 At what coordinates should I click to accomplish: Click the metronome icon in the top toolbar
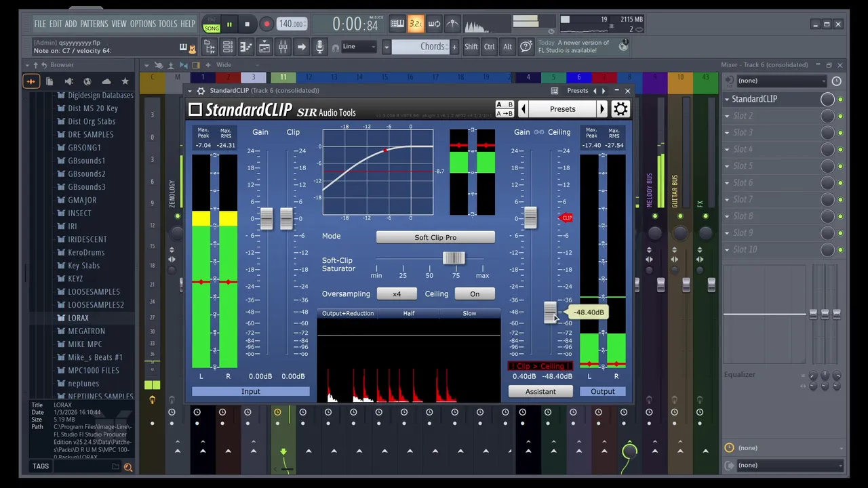(x=452, y=24)
